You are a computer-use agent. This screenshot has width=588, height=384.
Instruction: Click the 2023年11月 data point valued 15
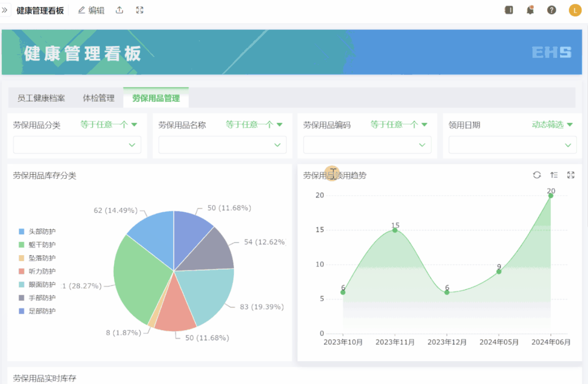coord(395,230)
